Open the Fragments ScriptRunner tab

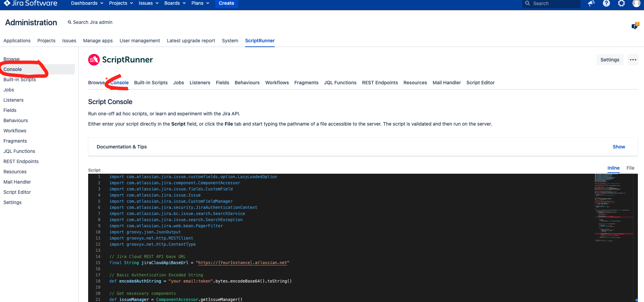(306, 83)
